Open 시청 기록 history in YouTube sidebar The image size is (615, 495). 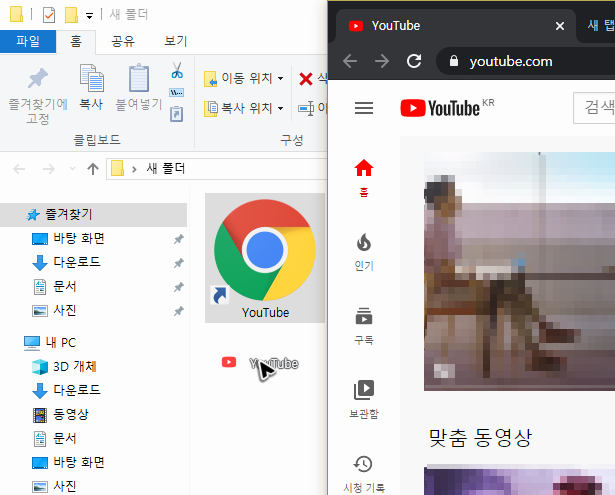(x=364, y=474)
